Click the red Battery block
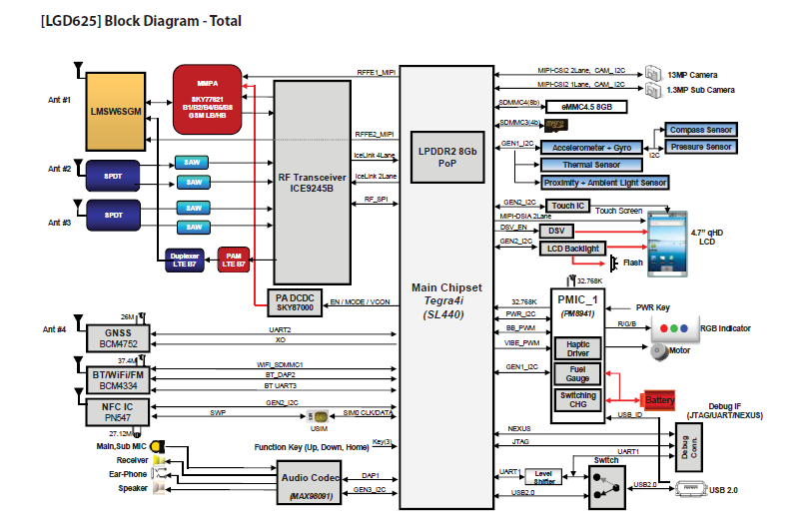This screenshot has height=532, width=811. (x=658, y=400)
